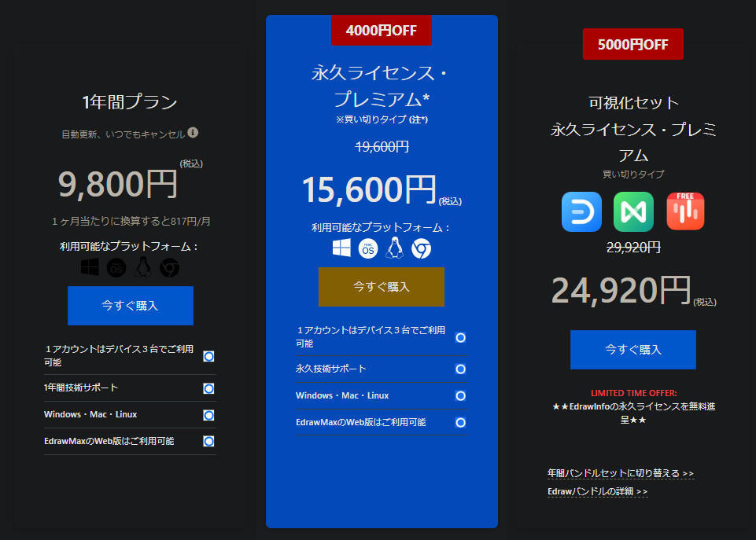Click 永久技術サポート feature text
The width and height of the screenshot is (756, 540).
click(x=330, y=369)
